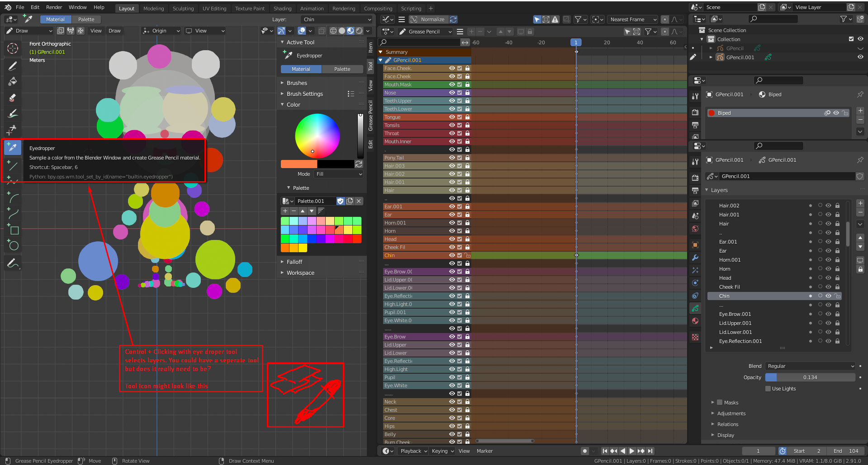Select the Line drawing tool
The width and height of the screenshot is (868, 465).
pos(13,165)
